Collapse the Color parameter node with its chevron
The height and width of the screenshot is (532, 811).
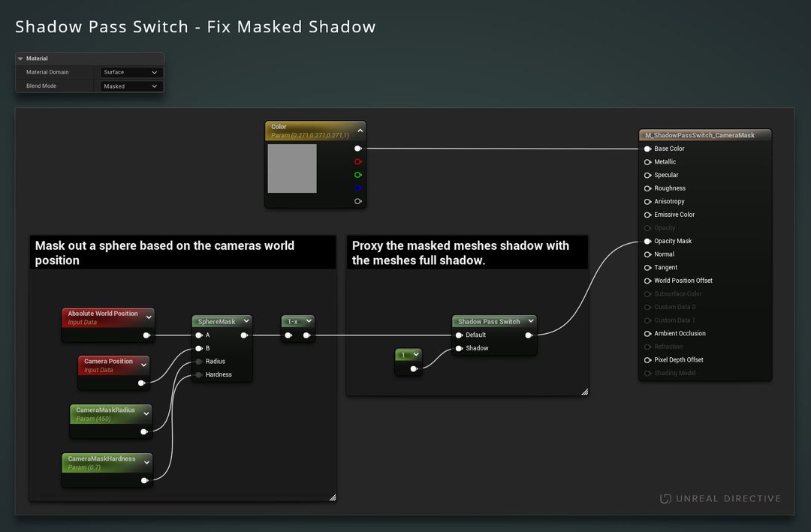tap(360, 131)
